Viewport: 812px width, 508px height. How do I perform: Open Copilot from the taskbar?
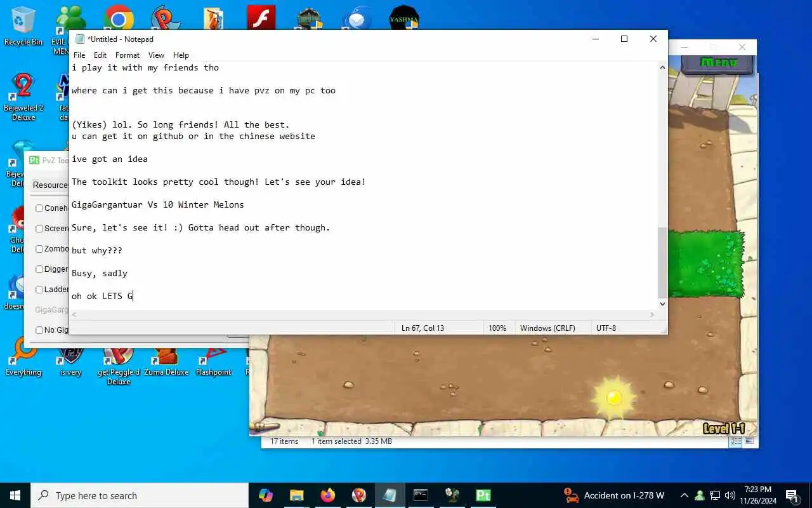tap(266, 495)
